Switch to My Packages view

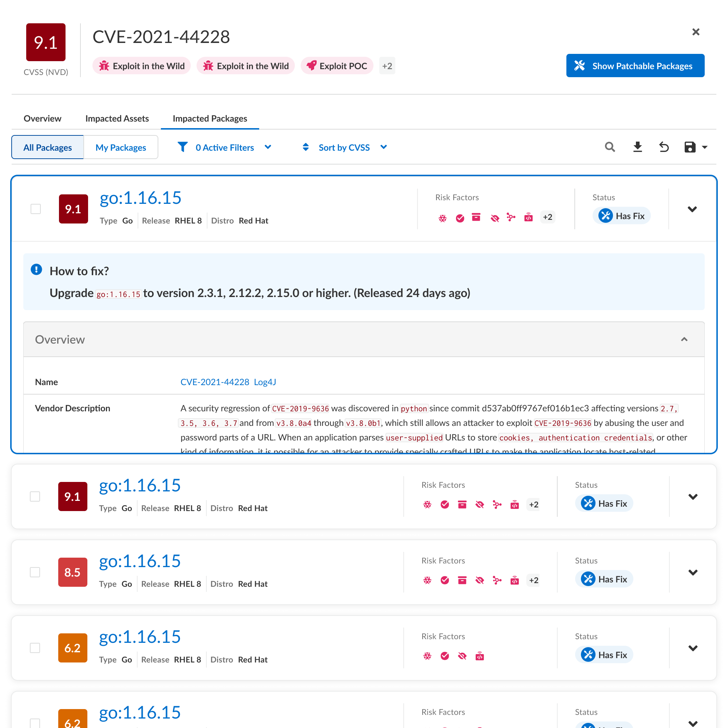coord(120,147)
